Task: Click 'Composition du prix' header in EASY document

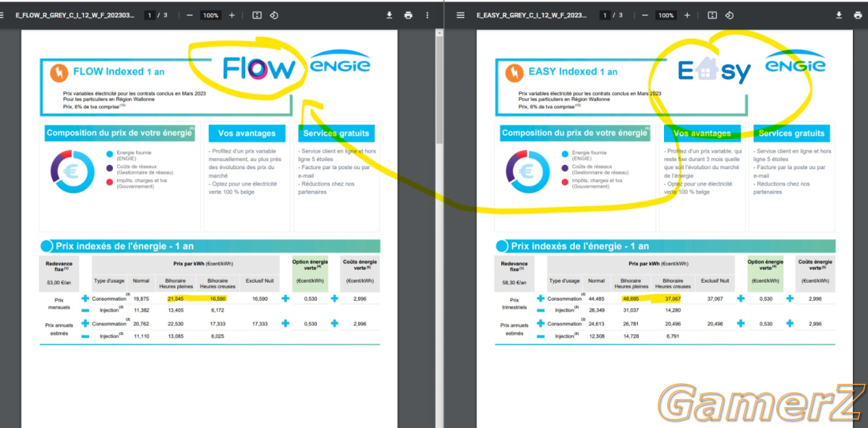Action: (x=576, y=133)
